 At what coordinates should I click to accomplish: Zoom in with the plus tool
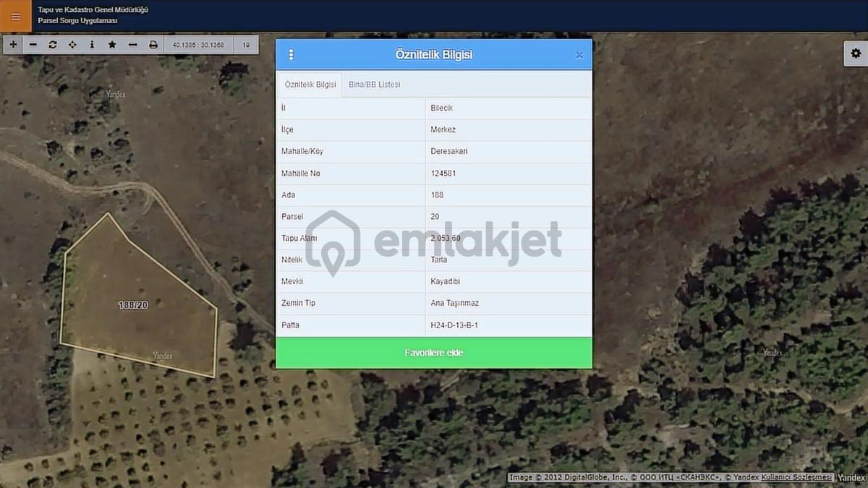13,45
